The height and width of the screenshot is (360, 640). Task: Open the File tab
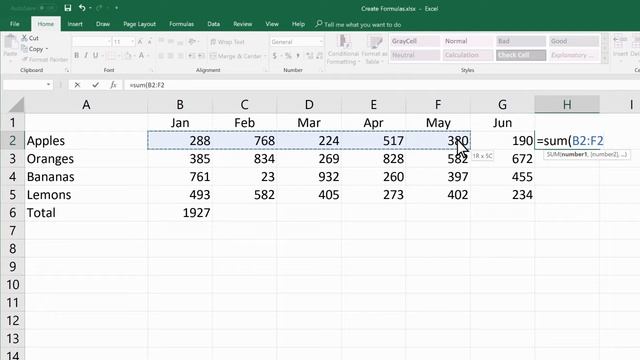[x=15, y=24]
